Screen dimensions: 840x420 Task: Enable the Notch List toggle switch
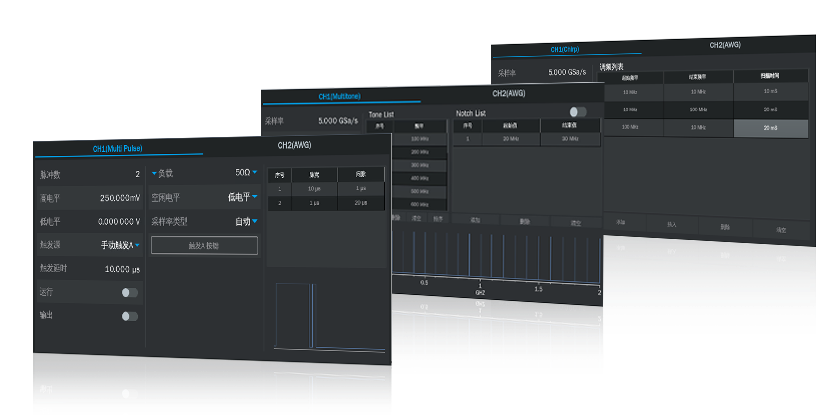tap(577, 113)
